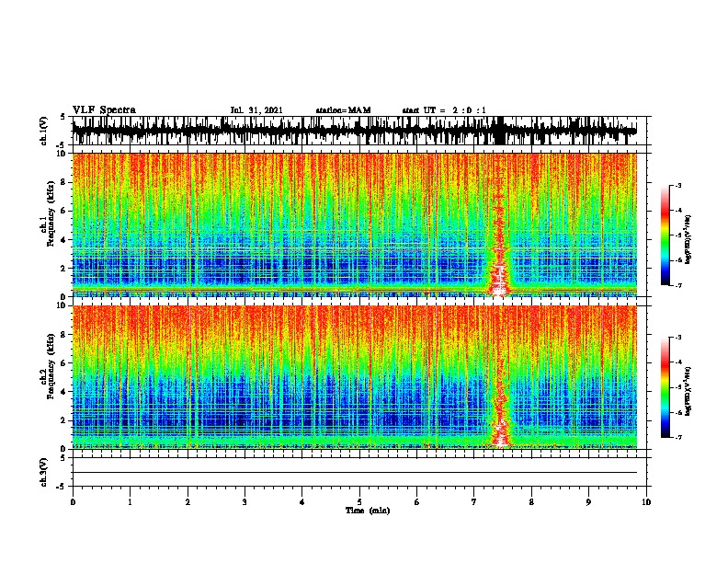Click ch.1 frequency axis tick "2"
The image size is (728, 563).
(x=64, y=268)
